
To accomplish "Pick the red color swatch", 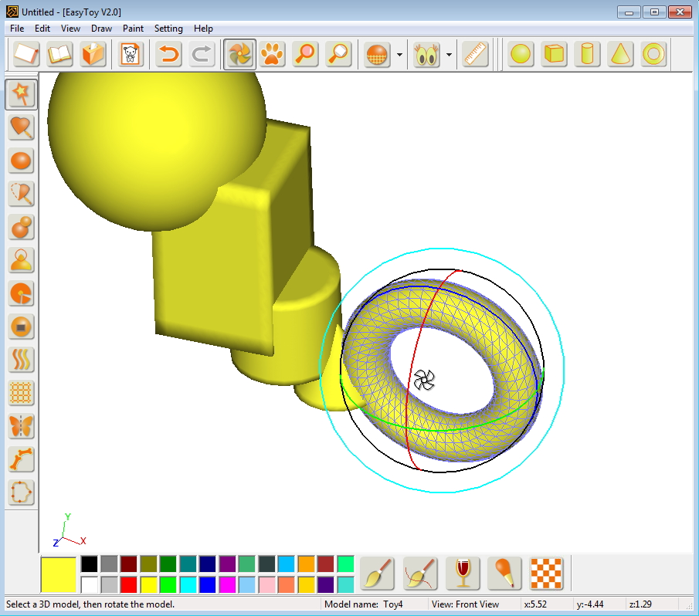I will pyautogui.click(x=128, y=585).
